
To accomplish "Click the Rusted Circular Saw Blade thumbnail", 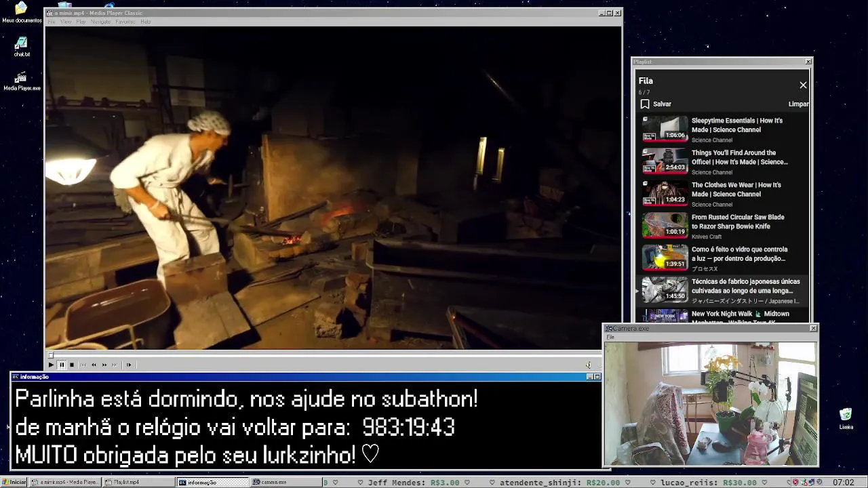I will pos(665,226).
